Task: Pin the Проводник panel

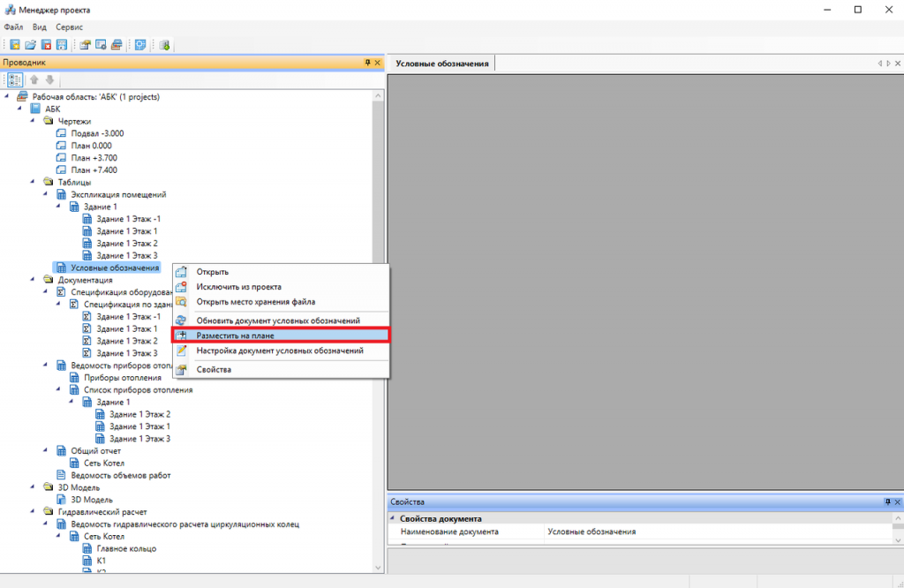Action: pyautogui.click(x=368, y=63)
